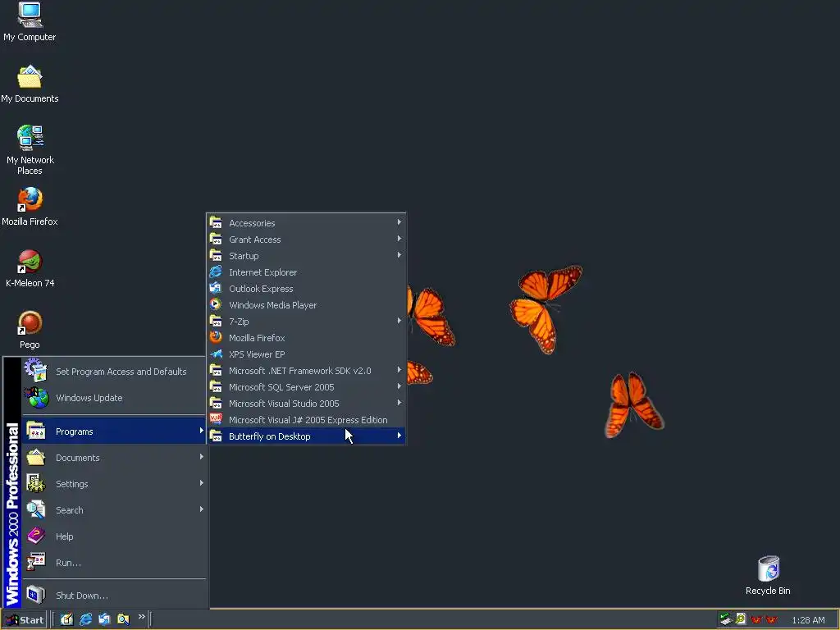Image resolution: width=840 pixels, height=630 pixels.
Task: Select the K-Meleon 74 desktop shortcut
Action: pos(30,268)
